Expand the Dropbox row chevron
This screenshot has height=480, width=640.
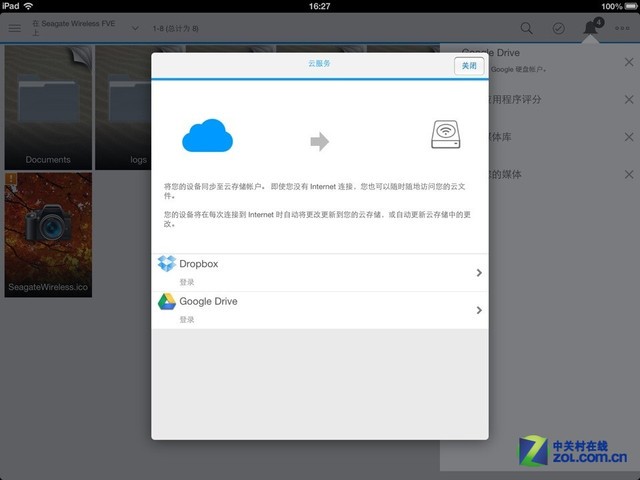[479, 273]
